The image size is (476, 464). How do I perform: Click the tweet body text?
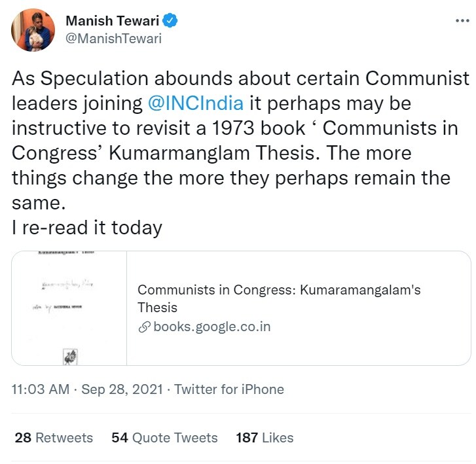pos(240,141)
